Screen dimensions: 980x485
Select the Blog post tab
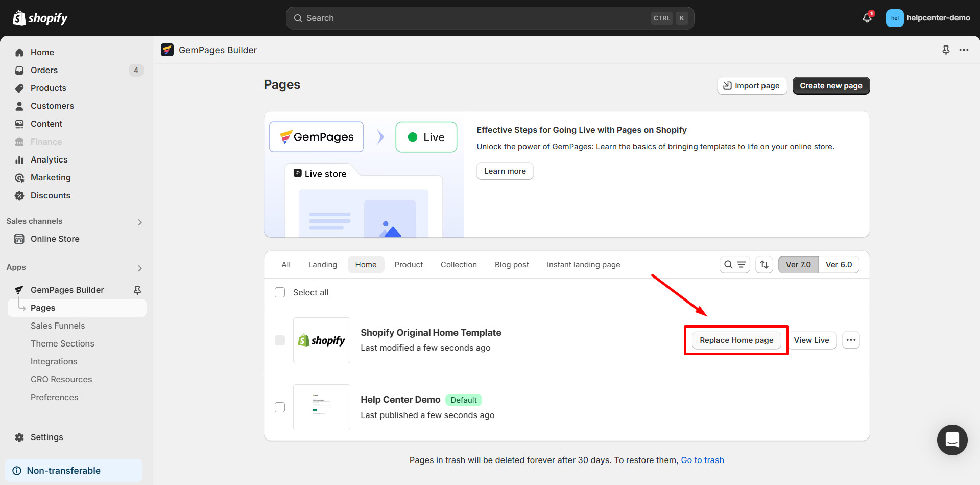511,264
